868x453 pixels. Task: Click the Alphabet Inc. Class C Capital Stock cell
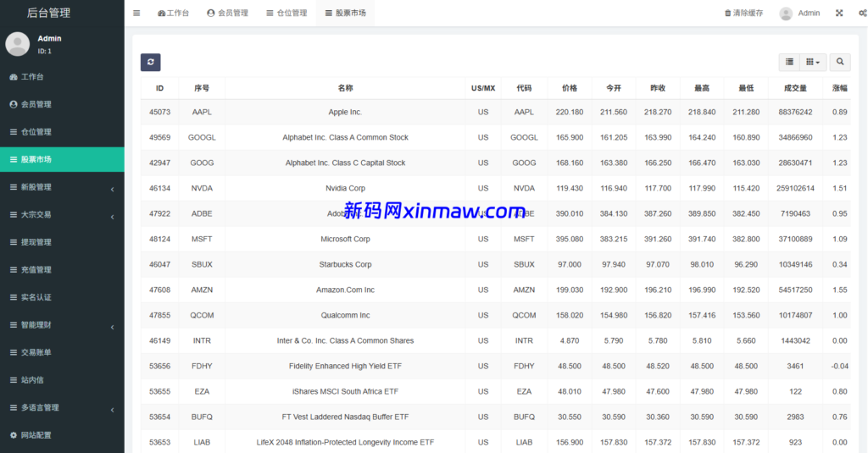(x=345, y=163)
